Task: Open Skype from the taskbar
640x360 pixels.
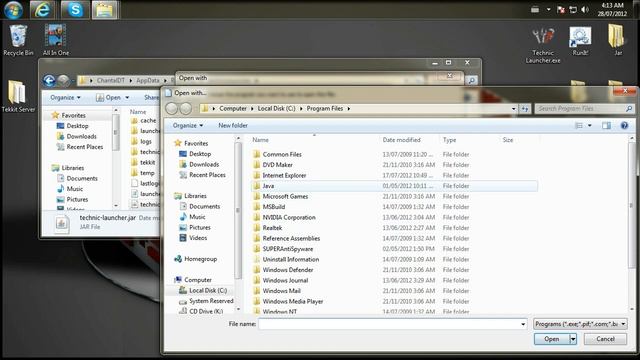Action: [x=75, y=10]
